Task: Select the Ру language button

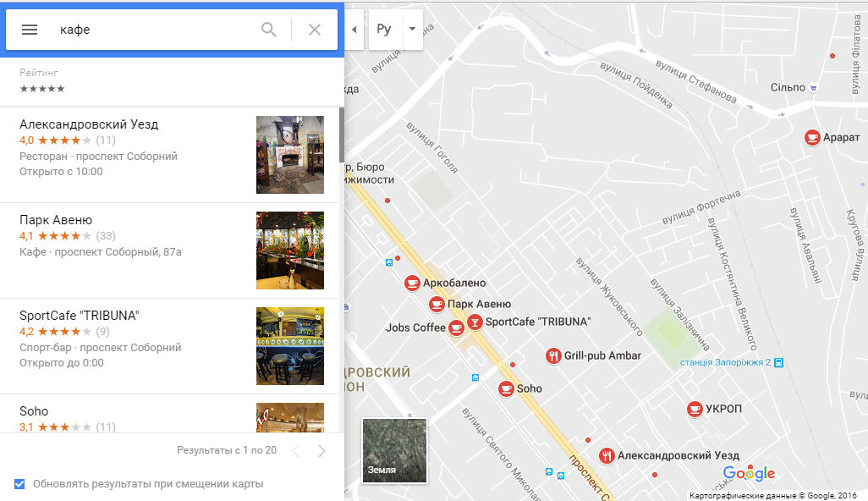Action: click(383, 29)
